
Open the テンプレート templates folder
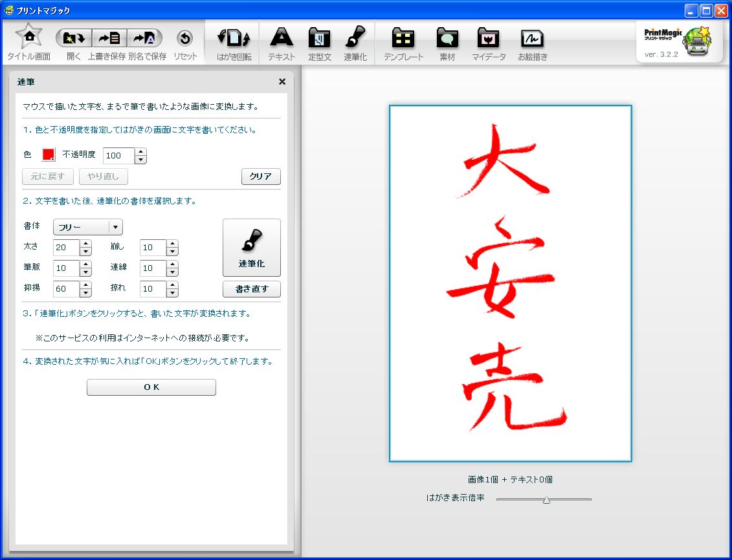pos(403,39)
